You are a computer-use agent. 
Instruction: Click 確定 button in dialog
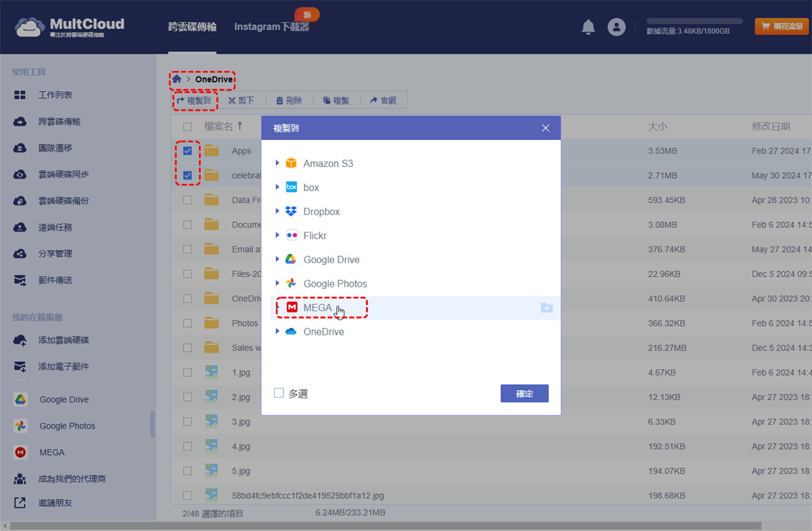tap(524, 394)
